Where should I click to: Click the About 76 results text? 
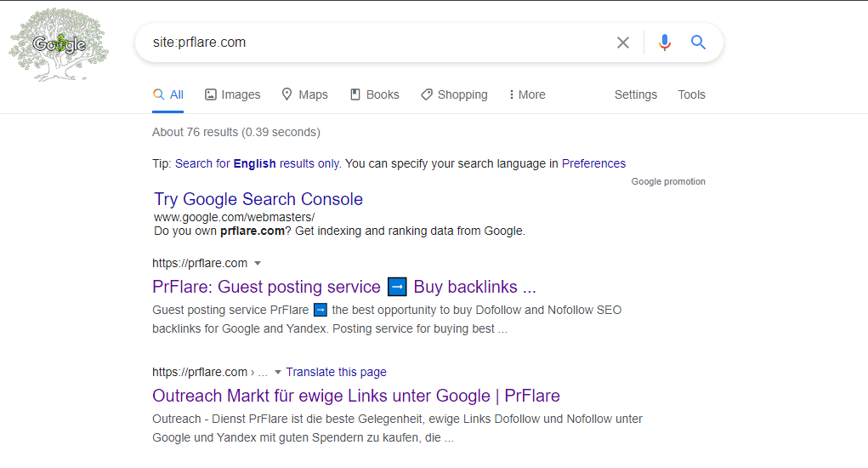coord(236,133)
